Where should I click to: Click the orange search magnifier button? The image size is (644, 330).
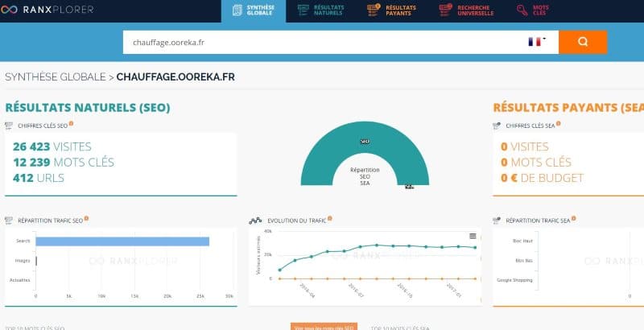(583, 42)
